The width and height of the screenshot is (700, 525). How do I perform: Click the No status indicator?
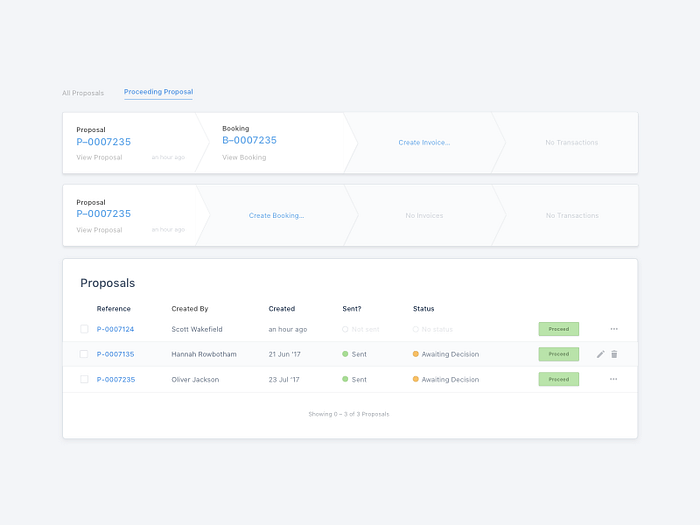pos(433,329)
